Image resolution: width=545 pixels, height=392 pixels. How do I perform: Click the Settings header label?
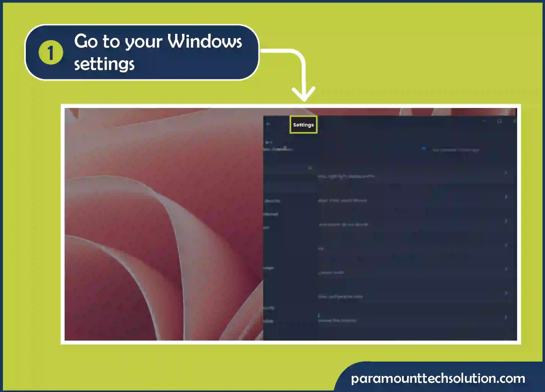point(303,124)
